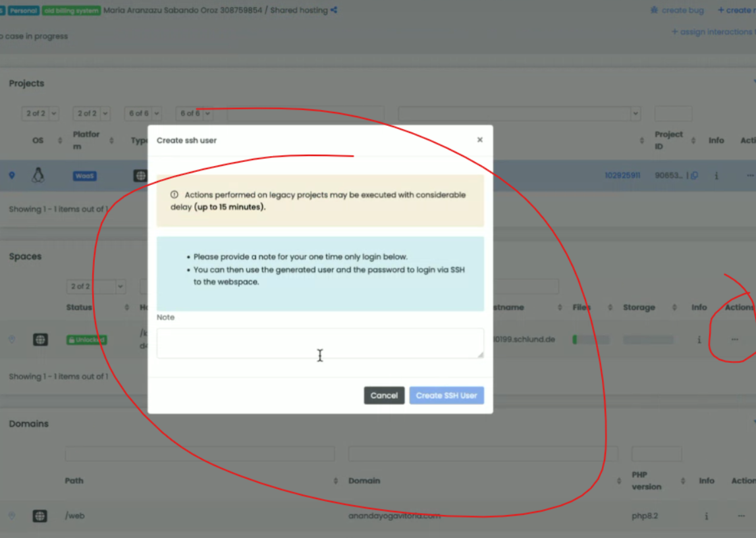Focus the Note text area
Viewport: 756px width, 538px height.
pyautogui.click(x=320, y=343)
